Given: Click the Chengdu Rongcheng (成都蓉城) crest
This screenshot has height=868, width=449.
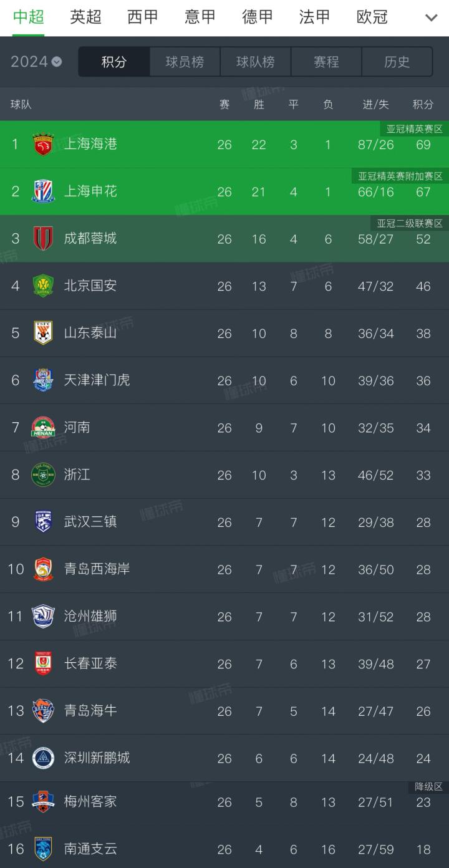Looking at the screenshot, I should pos(43,238).
